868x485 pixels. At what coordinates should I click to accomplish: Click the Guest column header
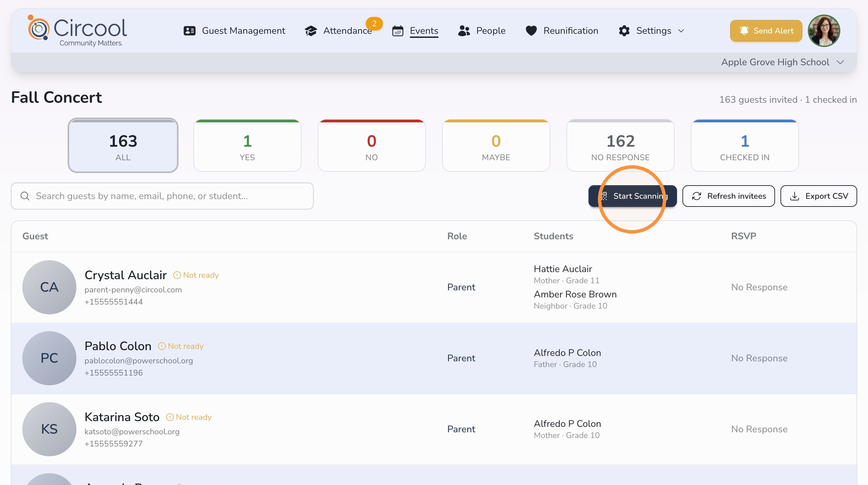pos(35,236)
